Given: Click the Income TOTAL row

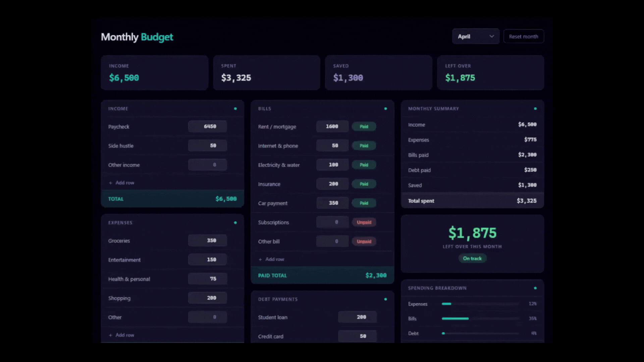Looking at the screenshot, I should [172, 199].
